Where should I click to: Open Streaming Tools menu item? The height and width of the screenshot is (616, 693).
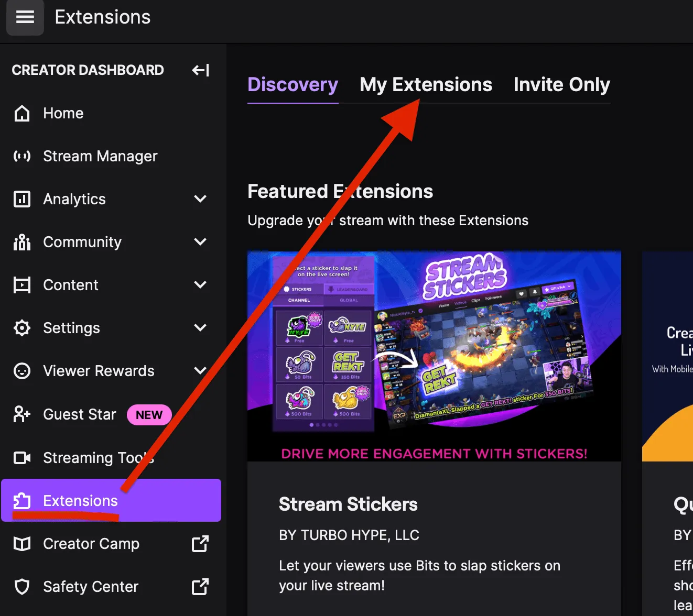(111, 458)
